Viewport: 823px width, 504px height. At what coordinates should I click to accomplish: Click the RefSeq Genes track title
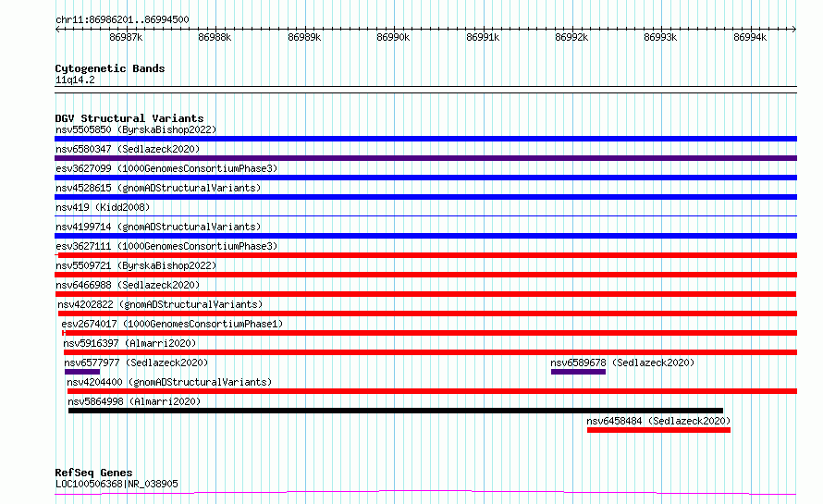point(93,473)
